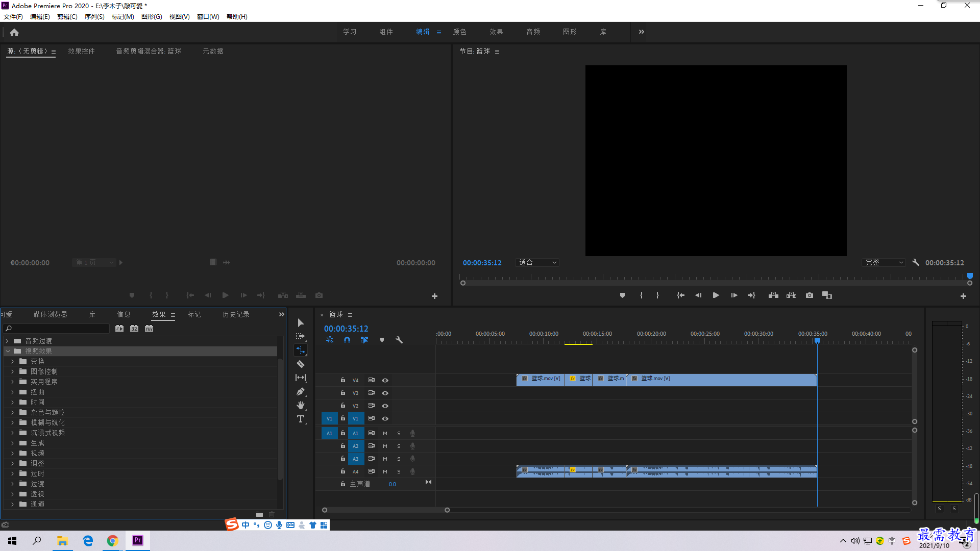The width and height of the screenshot is (980, 551).
Task: Solo audio track A4
Action: click(399, 472)
